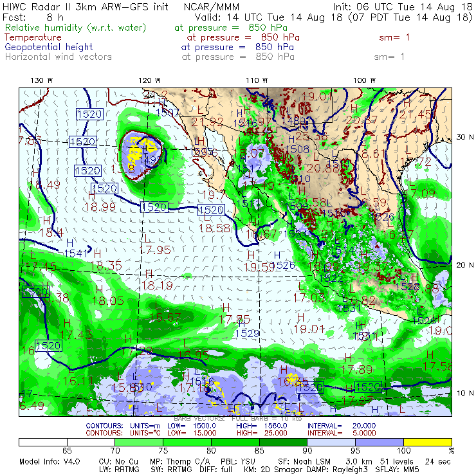The height and width of the screenshot is (476, 476).
Task: Click the '51 levels' text
Action: tap(396, 462)
